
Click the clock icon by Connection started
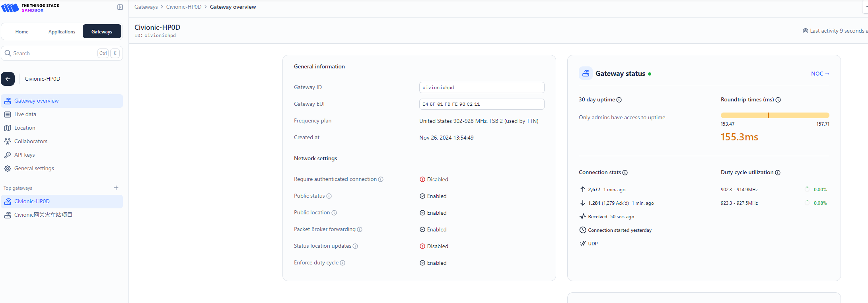point(583,230)
